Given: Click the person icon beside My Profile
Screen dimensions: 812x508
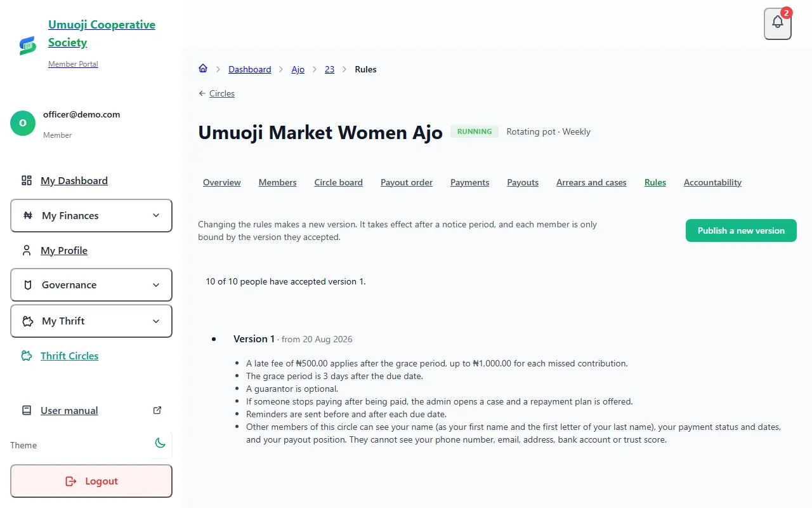Looking at the screenshot, I should [x=27, y=250].
